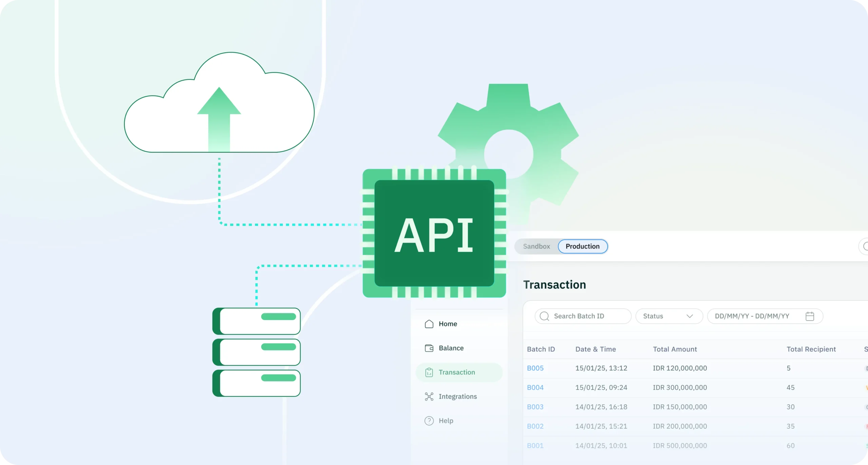Switch environment to Production
Screen dimensions: 868x465
tap(583, 246)
